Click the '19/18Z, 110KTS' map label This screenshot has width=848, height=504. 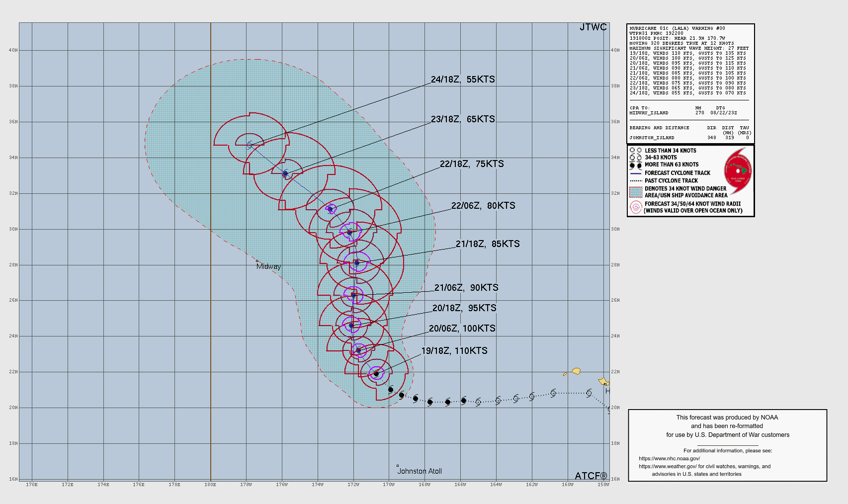coord(454,351)
